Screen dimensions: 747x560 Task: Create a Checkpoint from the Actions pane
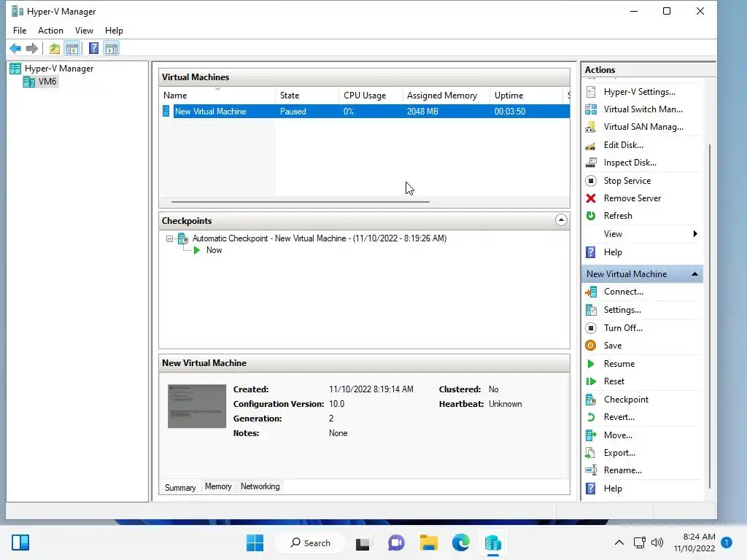click(626, 399)
